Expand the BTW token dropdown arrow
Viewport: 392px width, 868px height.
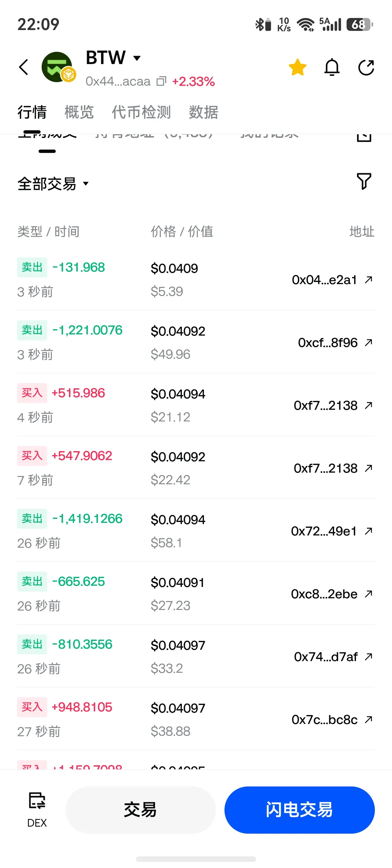(x=137, y=58)
